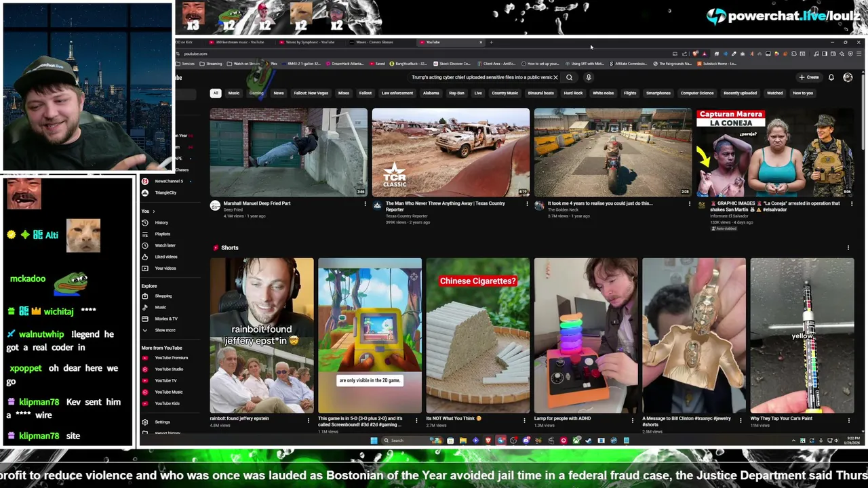
Task: Open YouTube notifications bell
Action: pos(831,77)
